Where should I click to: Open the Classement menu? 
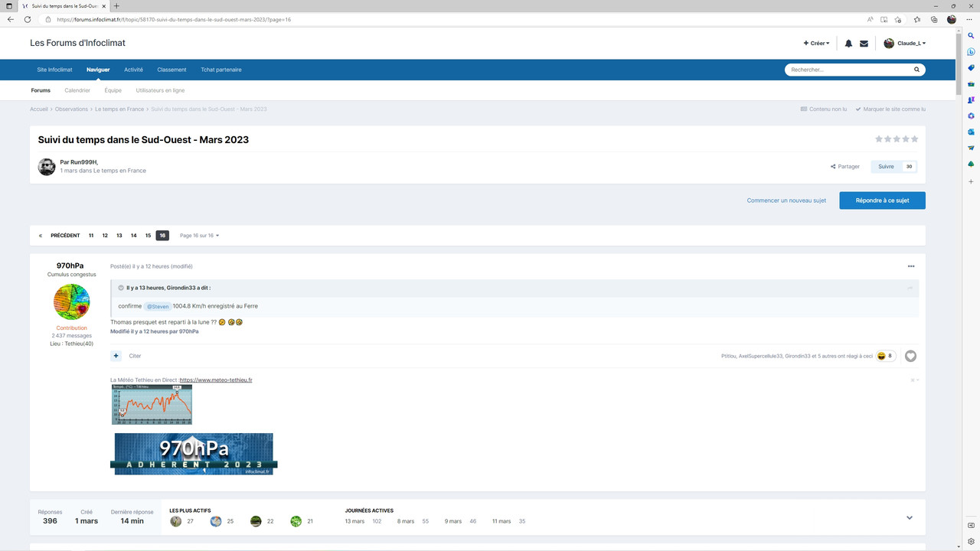[x=171, y=70]
